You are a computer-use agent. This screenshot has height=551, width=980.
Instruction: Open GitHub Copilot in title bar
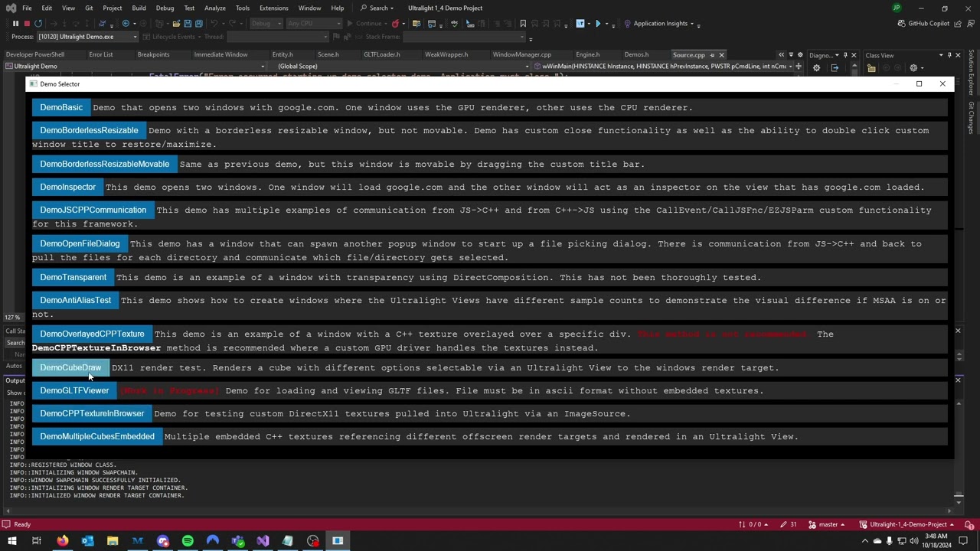pos(923,24)
